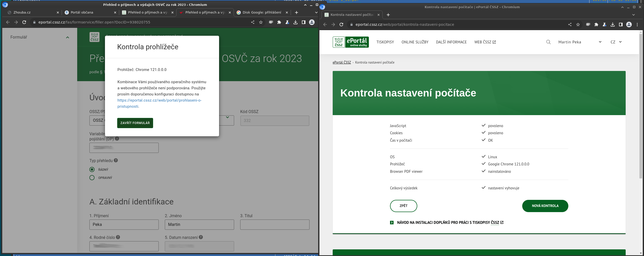Click the NOVÁ KONTROLA button
Viewport: 644px width, 256px height.
point(545,206)
